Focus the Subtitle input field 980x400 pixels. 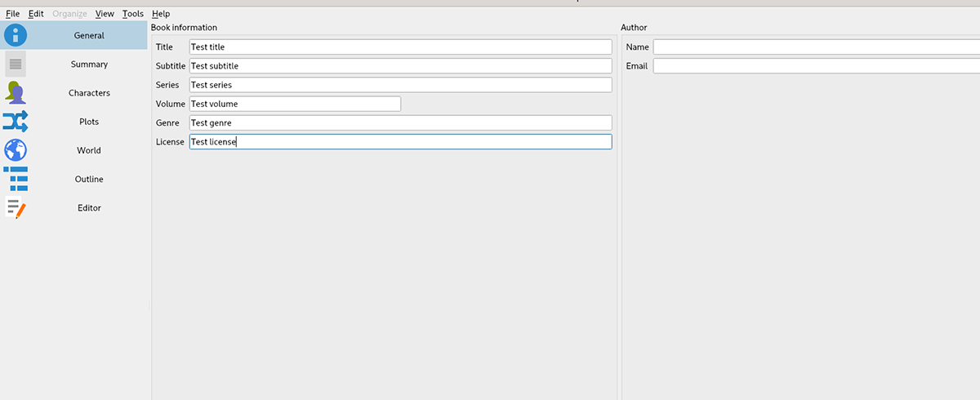click(x=400, y=66)
